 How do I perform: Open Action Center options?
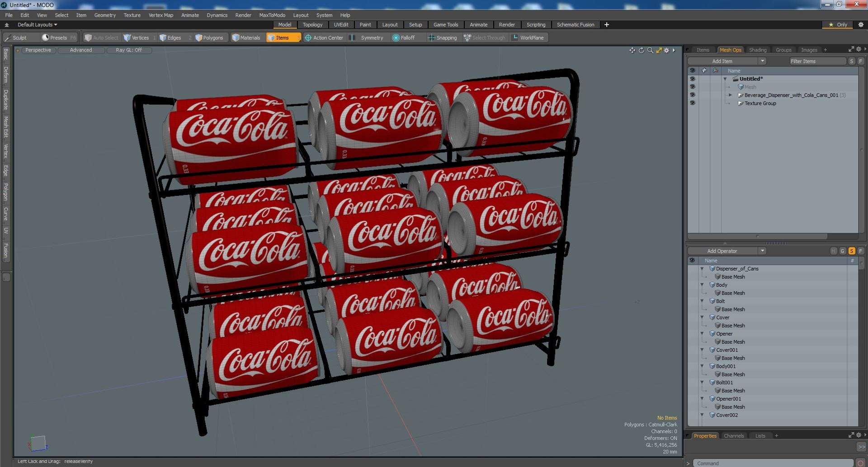pos(324,38)
